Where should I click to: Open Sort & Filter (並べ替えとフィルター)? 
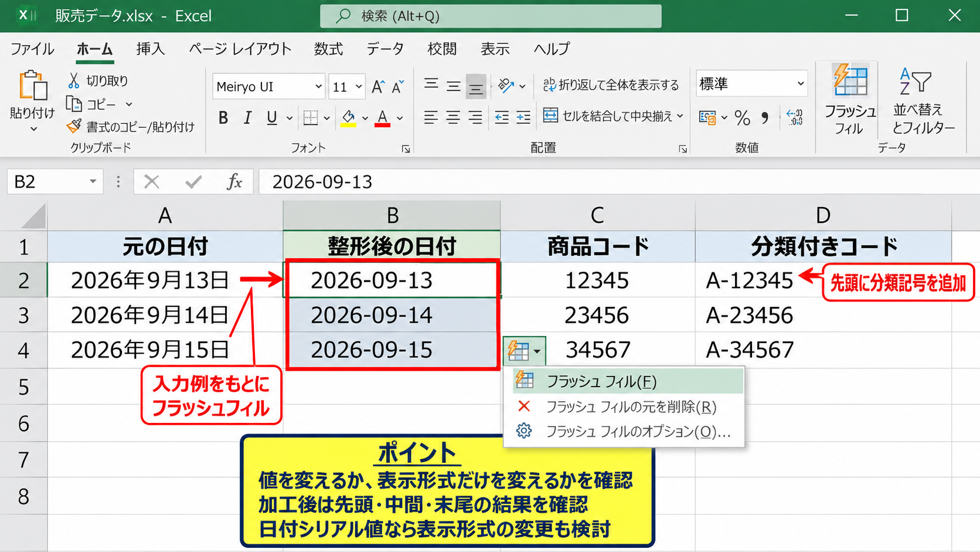pyautogui.click(x=923, y=101)
